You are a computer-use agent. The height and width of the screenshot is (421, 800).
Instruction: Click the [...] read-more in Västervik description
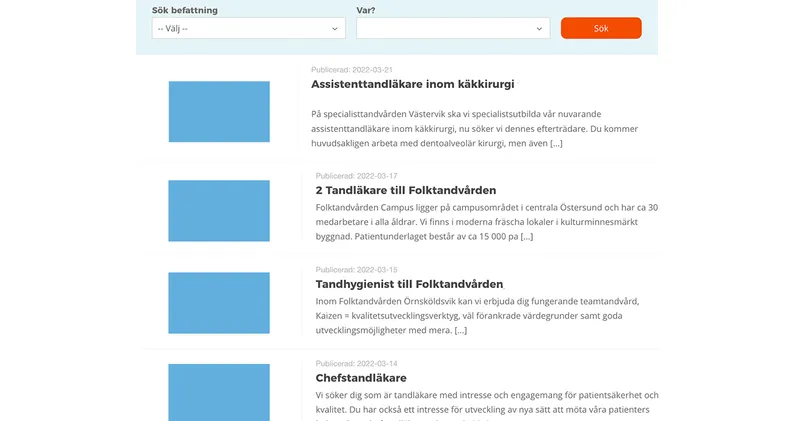click(556, 143)
